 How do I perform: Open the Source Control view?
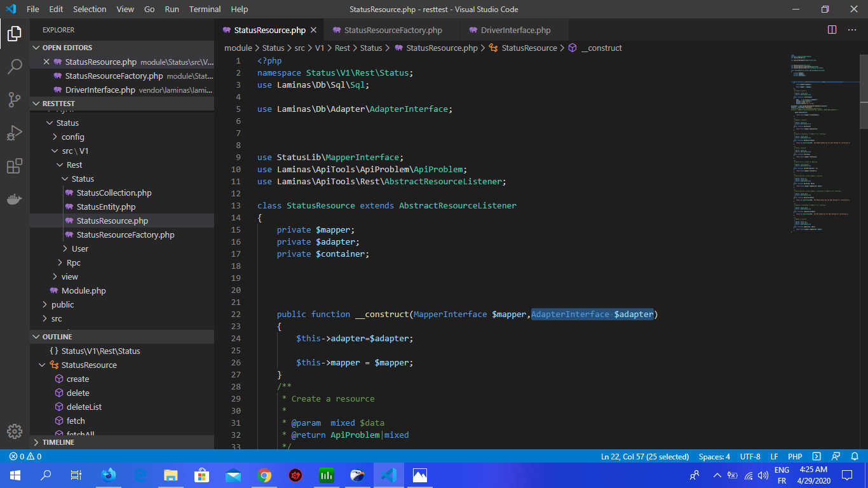pyautogui.click(x=15, y=100)
